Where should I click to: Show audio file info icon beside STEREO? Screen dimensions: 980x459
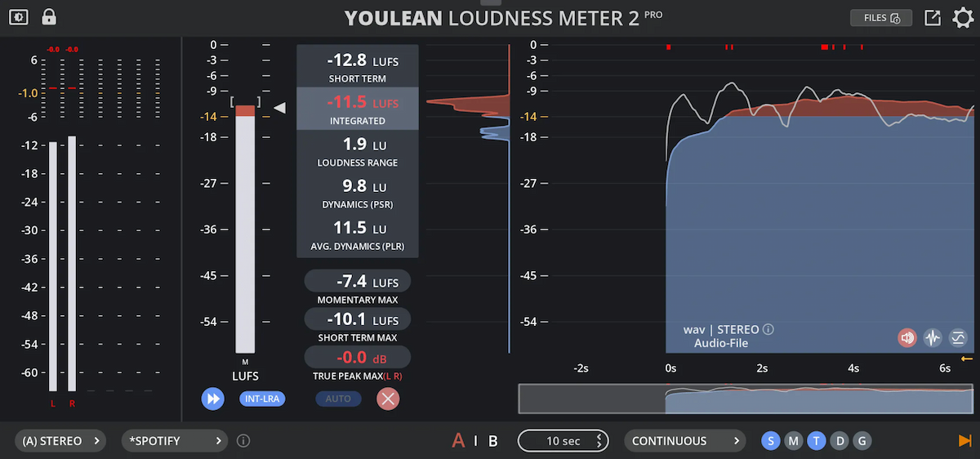(768, 330)
